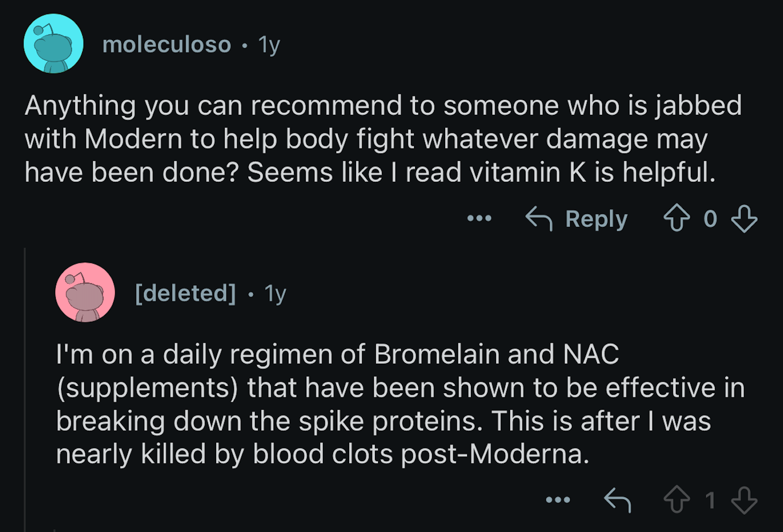Upvote moleculoso's comment
Image resolution: width=783 pixels, height=532 pixels.
click(677, 218)
